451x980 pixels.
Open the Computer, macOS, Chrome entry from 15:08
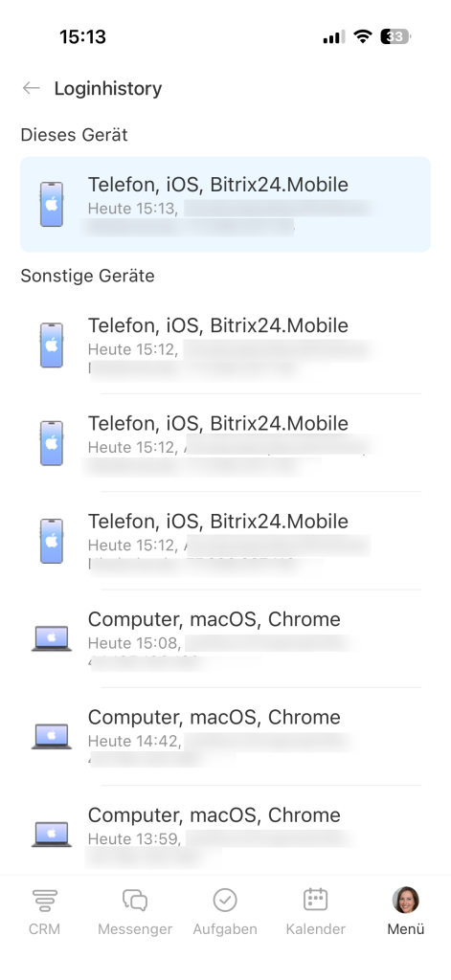coord(225,638)
